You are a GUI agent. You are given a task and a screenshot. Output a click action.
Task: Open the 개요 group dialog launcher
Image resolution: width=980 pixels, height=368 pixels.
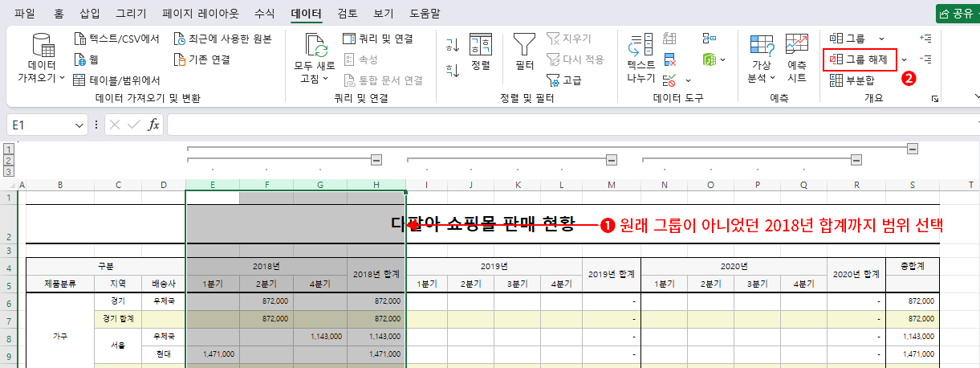(934, 98)
